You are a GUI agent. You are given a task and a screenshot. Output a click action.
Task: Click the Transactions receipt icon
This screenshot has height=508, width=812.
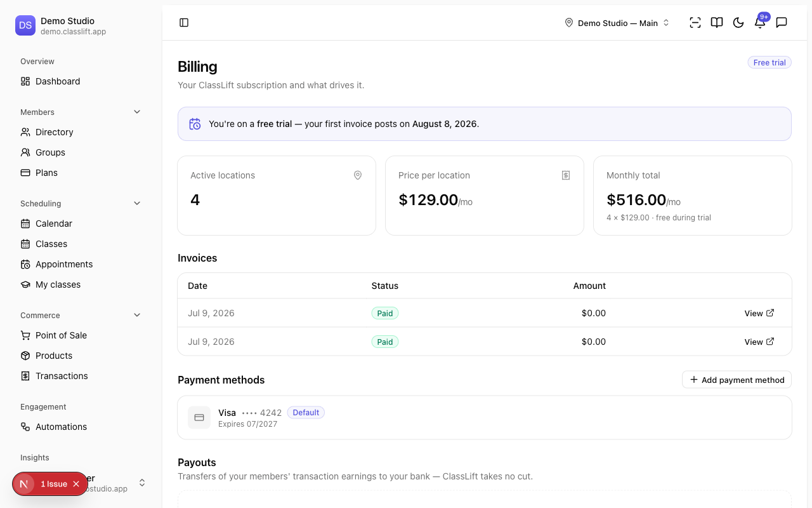[x=25, y=376]
